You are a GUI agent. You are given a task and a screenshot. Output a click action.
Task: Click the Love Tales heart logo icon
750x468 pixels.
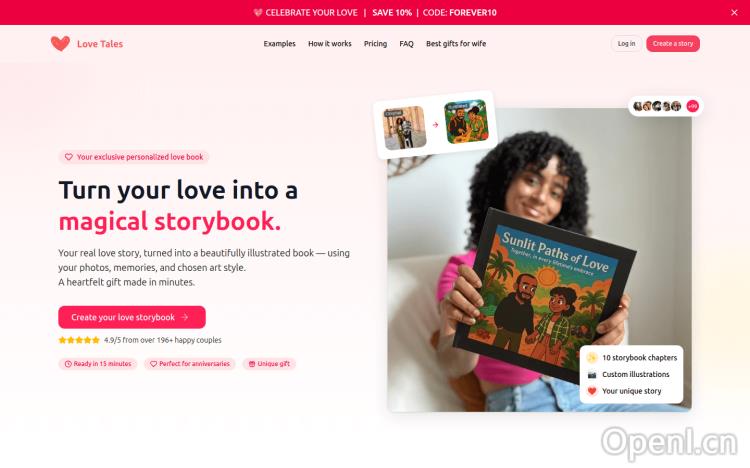tap(60, 44)
